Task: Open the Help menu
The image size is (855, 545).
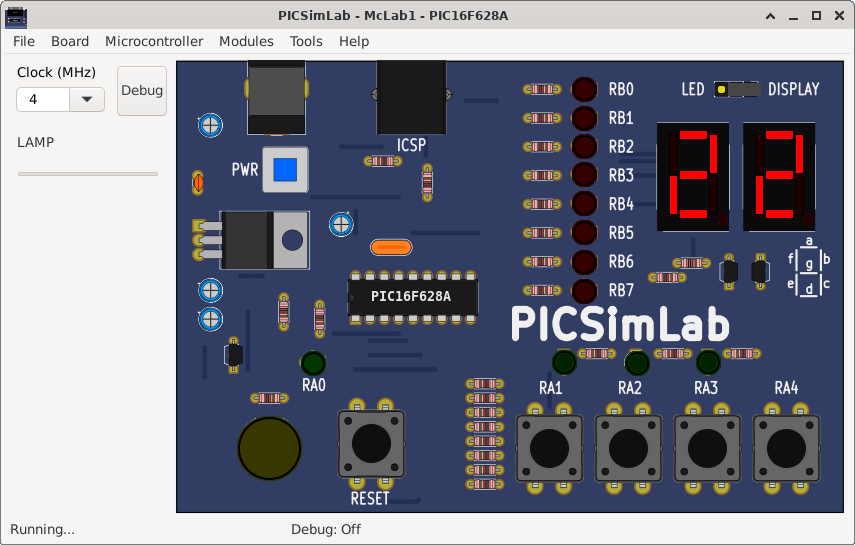Action: pos(354,41)
